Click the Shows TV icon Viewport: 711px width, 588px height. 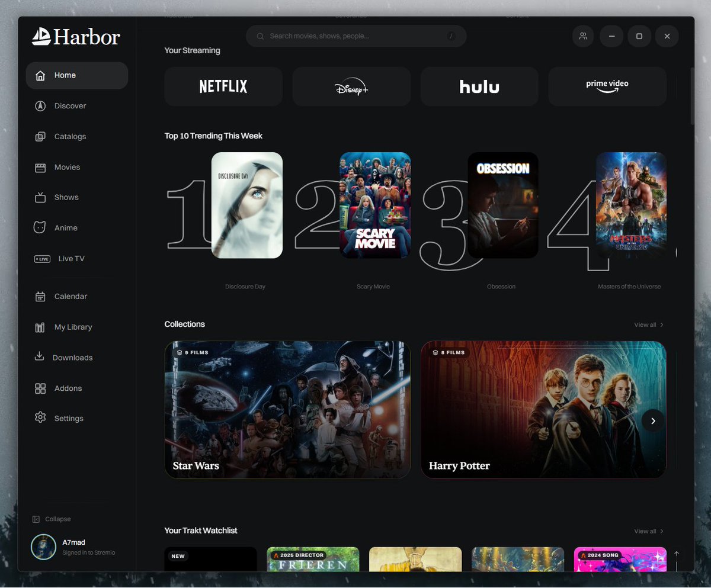click(40, 198)
